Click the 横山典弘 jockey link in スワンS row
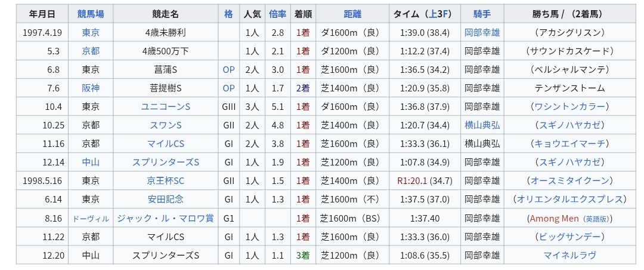644x270 pixels. [482, 125]
